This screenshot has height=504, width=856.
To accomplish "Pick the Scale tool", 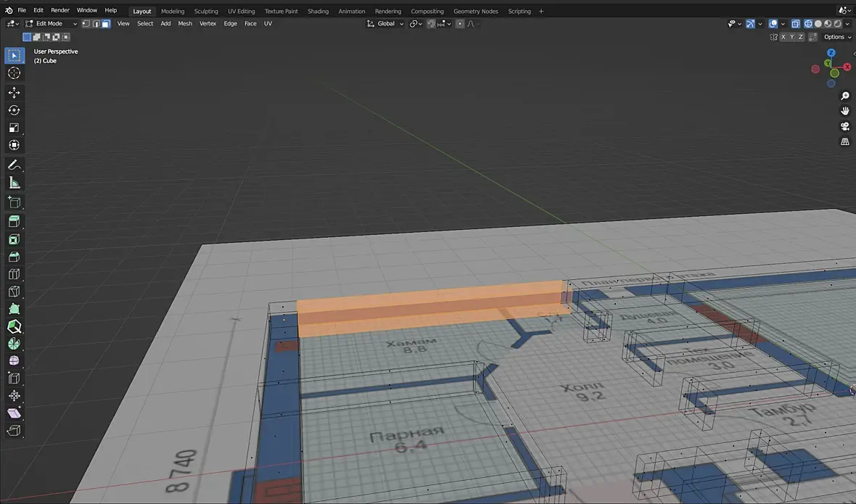I will pos(15,128).
